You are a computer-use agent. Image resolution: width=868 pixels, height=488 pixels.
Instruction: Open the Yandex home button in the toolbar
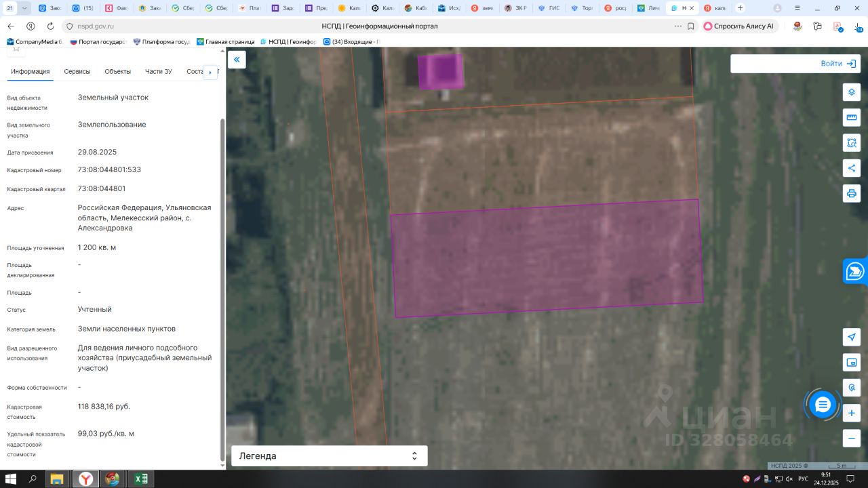[31, 26]
